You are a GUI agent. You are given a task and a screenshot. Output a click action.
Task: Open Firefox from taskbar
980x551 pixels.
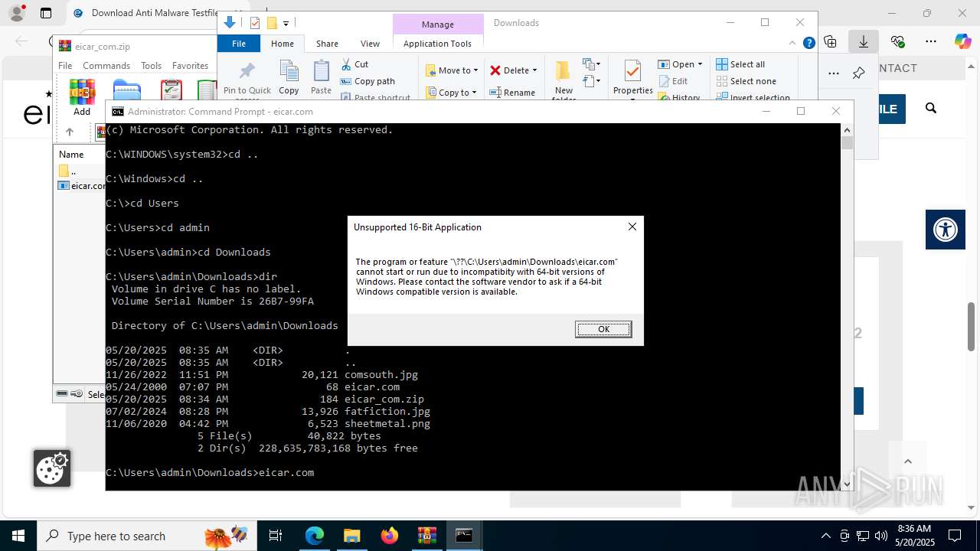click(390, 536)
